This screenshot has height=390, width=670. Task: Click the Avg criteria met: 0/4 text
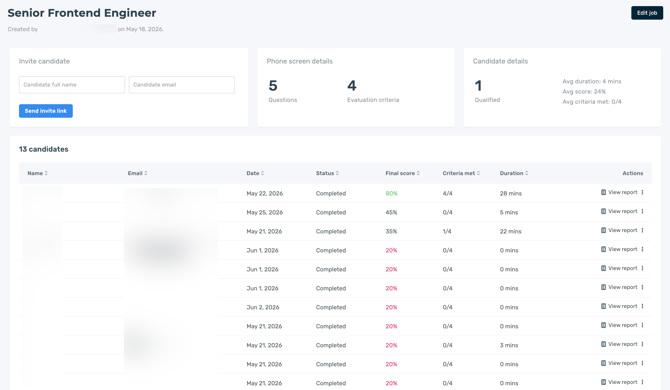592,102
